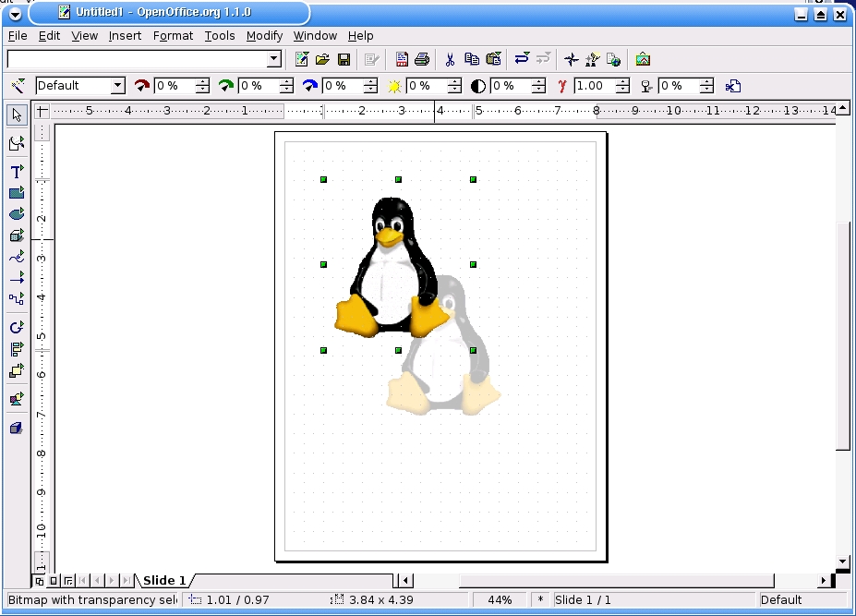This screenshot has height=616, width=856.
Task: Switch to the Slide 1 tab
Action: [162, 580]
